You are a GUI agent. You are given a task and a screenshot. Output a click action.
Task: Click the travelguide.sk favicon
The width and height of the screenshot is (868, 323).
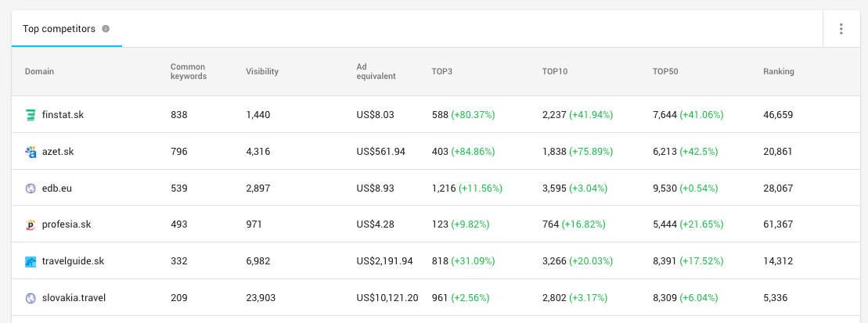point(31,261)
